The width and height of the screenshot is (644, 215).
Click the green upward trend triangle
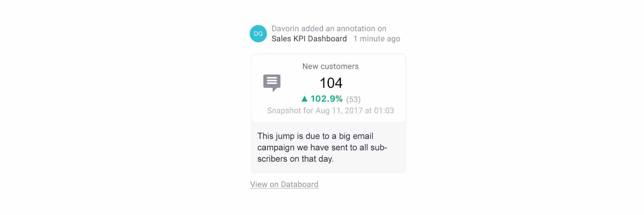[304, 99]
